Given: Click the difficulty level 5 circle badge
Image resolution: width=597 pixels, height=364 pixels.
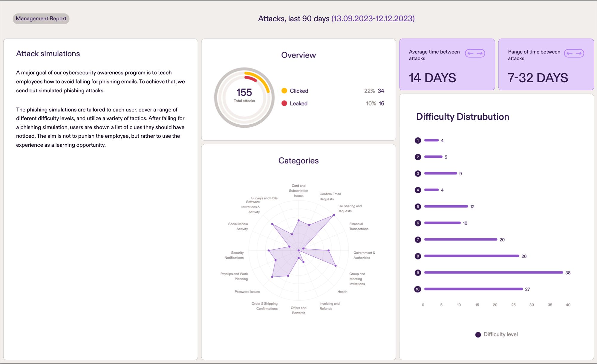Looking at the screenshot, I should pyautogui.click(x=418, y=207).
